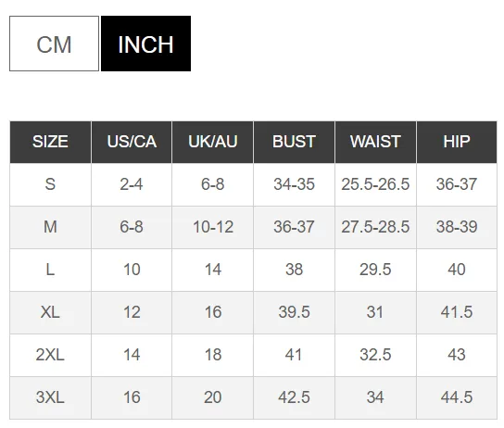The image size is (504, 428).
Task: Click the 42.5 bust value for 3XL
Action: (x=294, y=397)
